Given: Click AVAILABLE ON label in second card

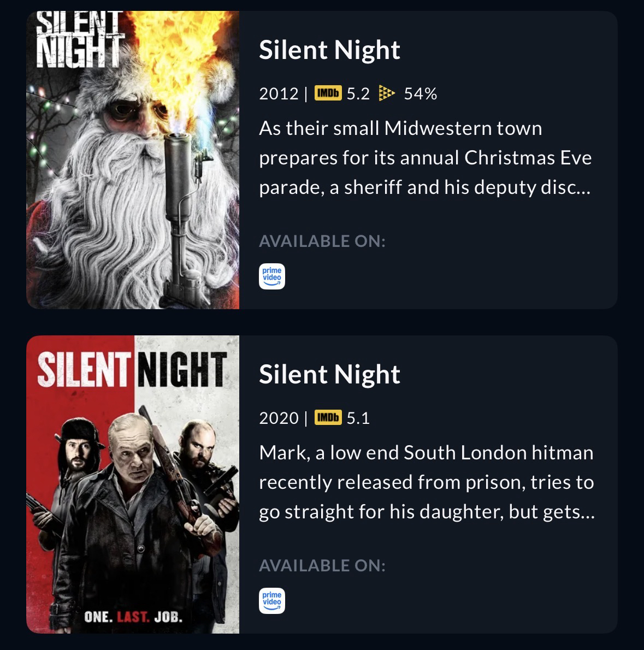Looking at the screenshot, I should pos(322,565).
